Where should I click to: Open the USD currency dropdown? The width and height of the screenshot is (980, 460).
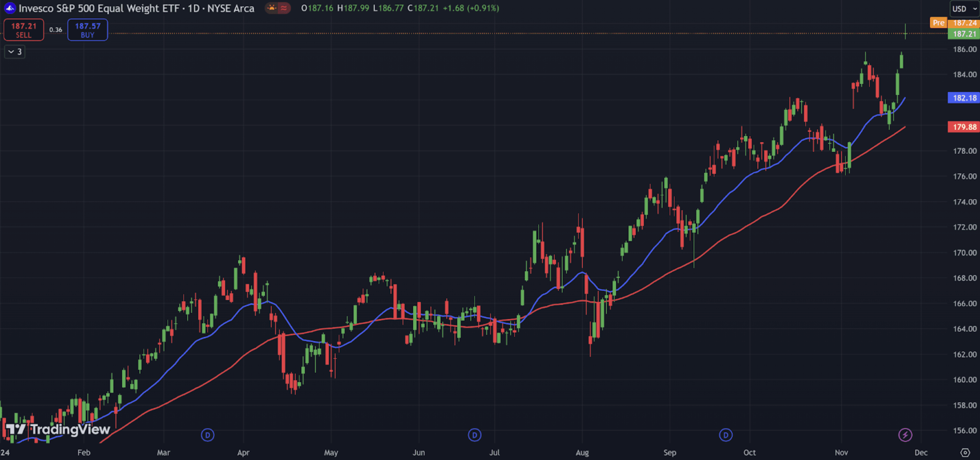point(964,9)
